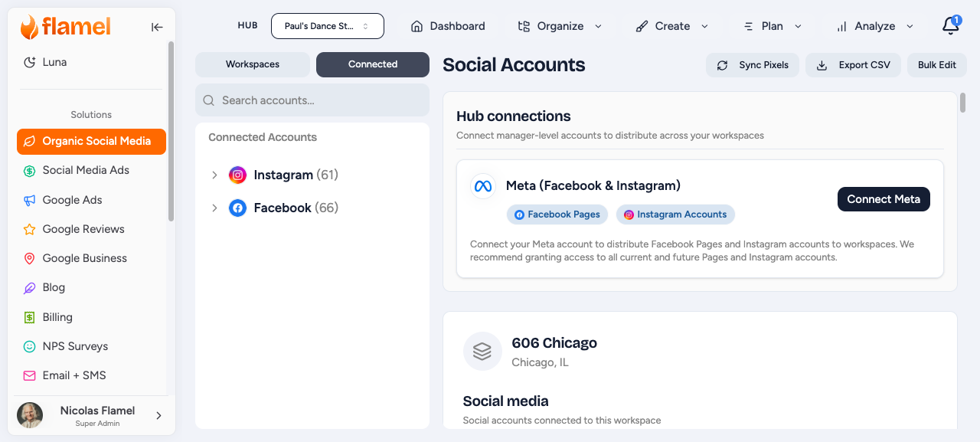Click the 606 Chicago workspace stack icon
This screenshot has height=442, width=980.
(482, 351)
